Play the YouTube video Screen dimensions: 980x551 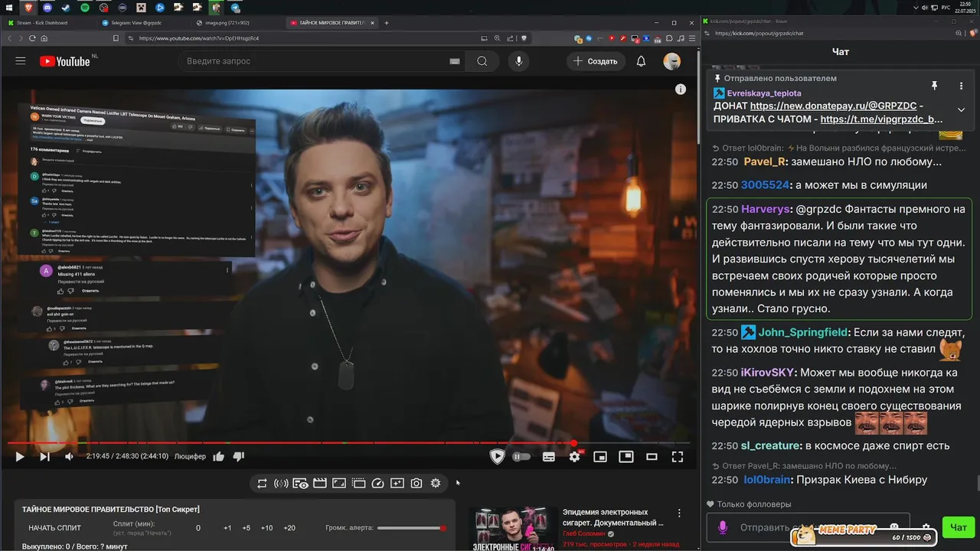point(20,457)
